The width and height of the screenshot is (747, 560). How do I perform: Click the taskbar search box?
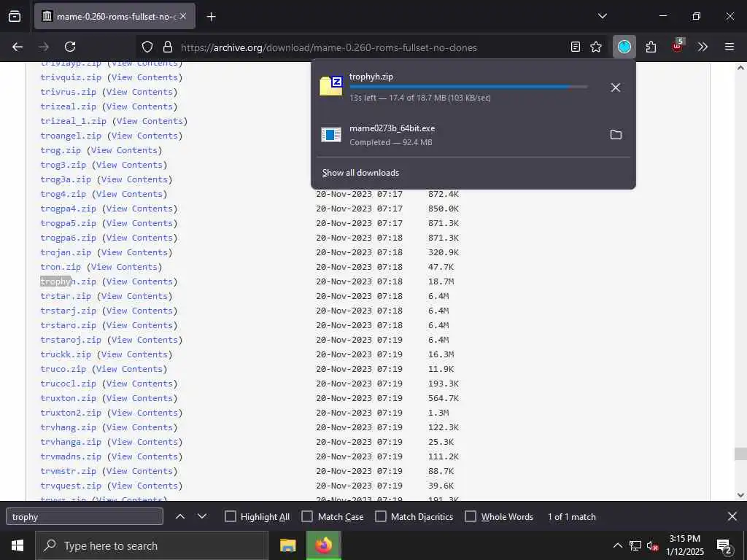click(152, 545)
